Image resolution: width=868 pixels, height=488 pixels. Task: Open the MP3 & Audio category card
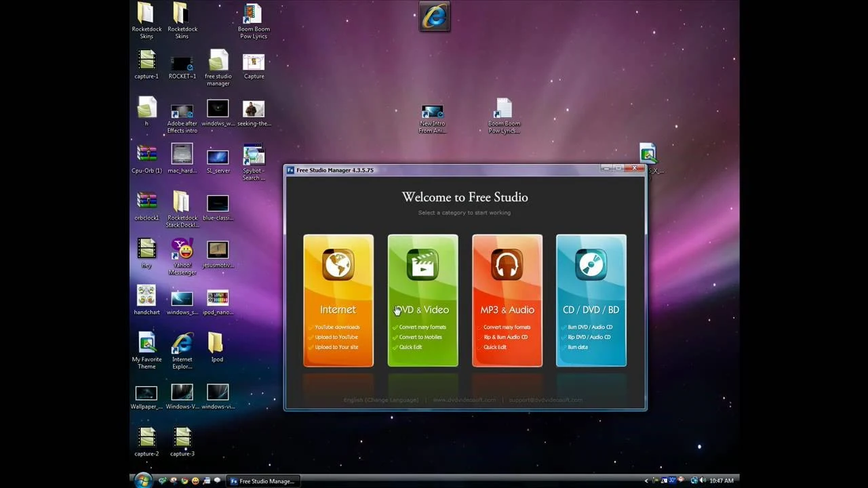507,300
